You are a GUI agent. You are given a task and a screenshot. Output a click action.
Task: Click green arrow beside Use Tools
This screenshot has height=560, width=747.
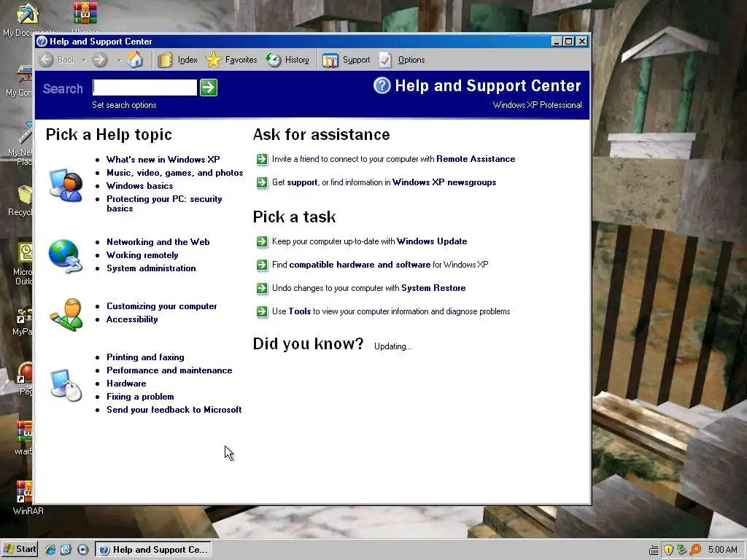click(x=262, y=311)
